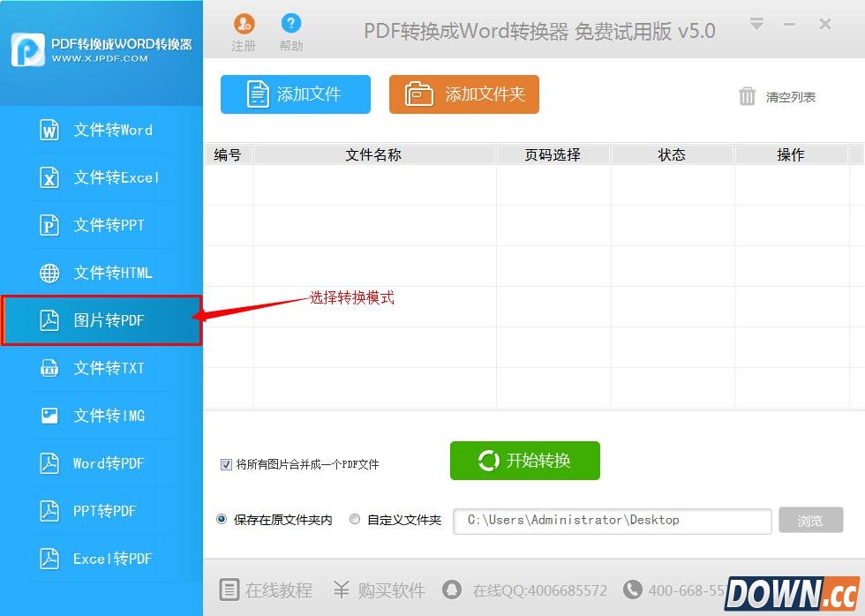
Task: Toggle merging all images into one PDF
Action: pyautogui.click(x=227, y=464)
